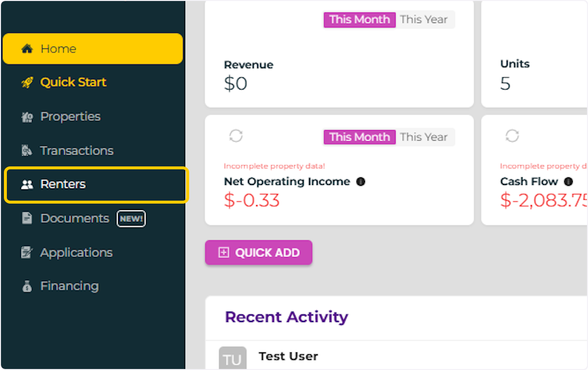Click the Applications form icon

[x=27, y=253]
